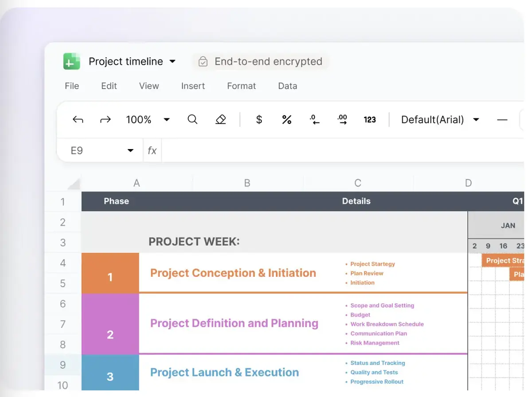532x397 pixels.
Task: Open the Insert menu
Action: [193, 86]
